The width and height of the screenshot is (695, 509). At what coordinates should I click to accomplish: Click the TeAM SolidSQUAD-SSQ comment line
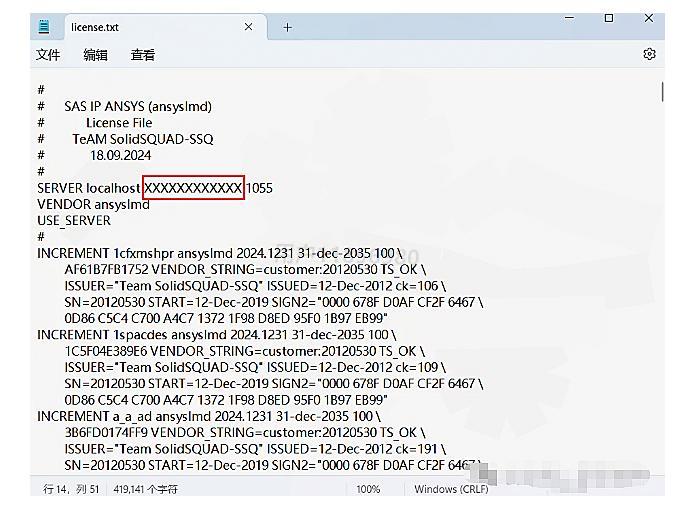point(143,139)
